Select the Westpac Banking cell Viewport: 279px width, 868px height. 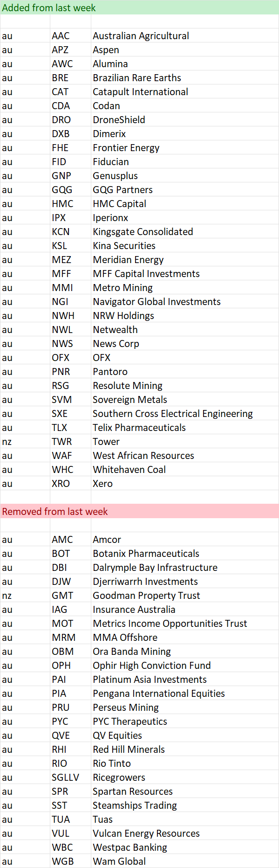[x=185, y=847]
